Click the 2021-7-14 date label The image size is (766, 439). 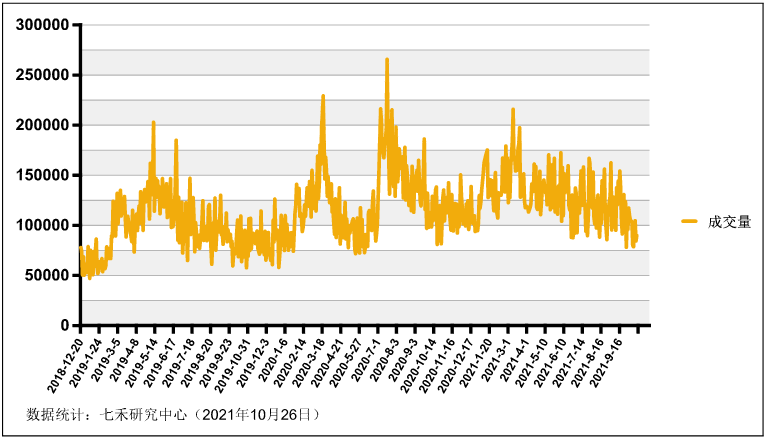pos(569,362)
